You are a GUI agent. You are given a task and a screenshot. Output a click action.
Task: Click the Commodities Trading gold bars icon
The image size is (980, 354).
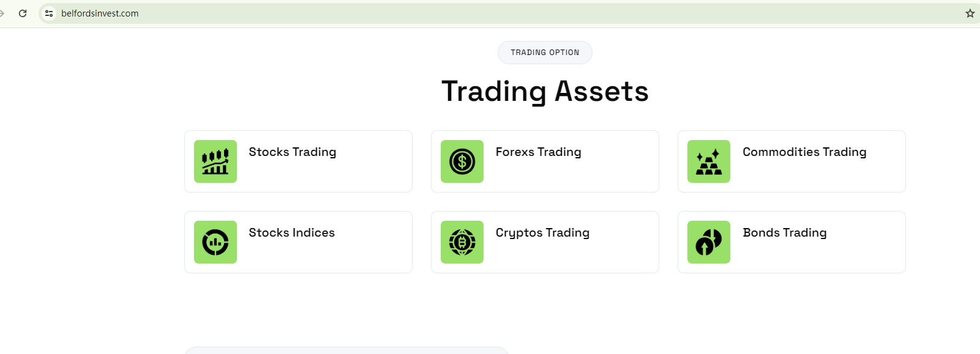(709, 161)
